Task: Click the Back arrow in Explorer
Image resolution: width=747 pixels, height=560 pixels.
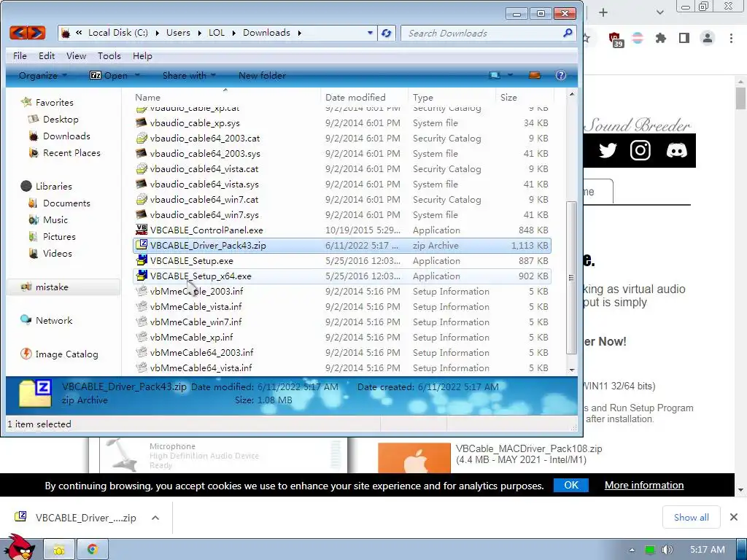Action: 18,32
